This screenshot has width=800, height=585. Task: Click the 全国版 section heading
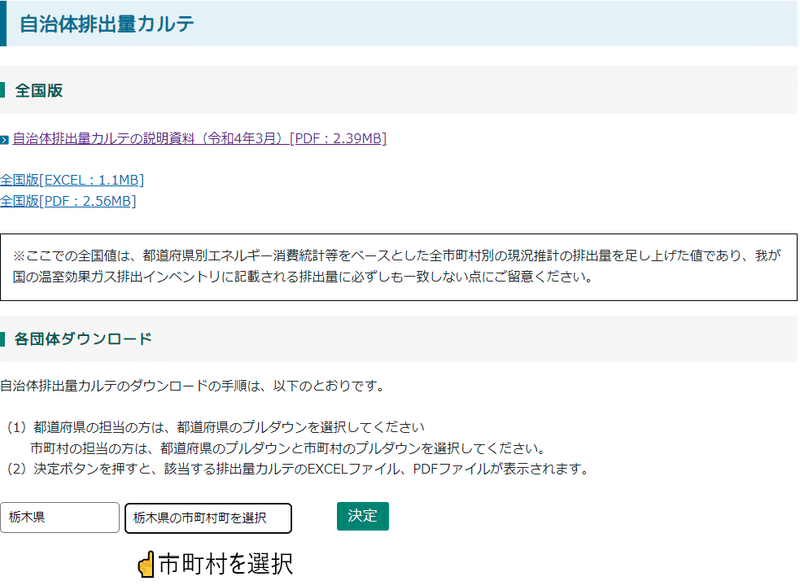pyautogui.click(x=39, y=91)
